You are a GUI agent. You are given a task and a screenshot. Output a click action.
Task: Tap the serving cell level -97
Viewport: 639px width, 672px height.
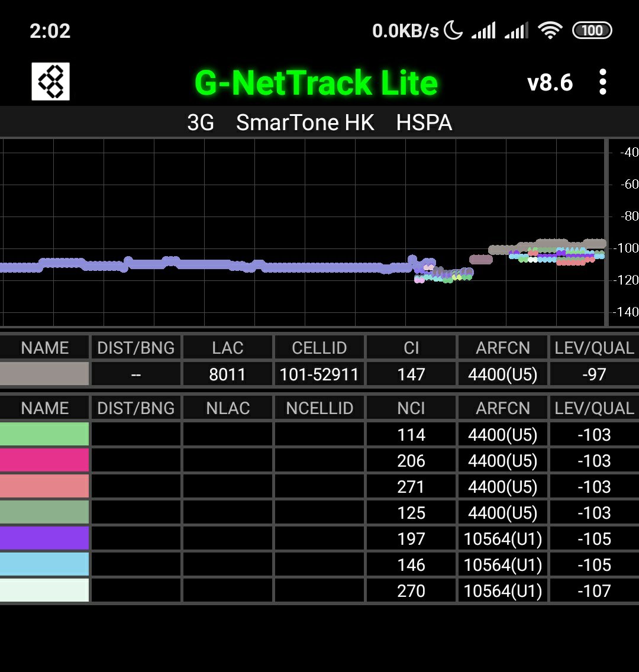(595, 374)
